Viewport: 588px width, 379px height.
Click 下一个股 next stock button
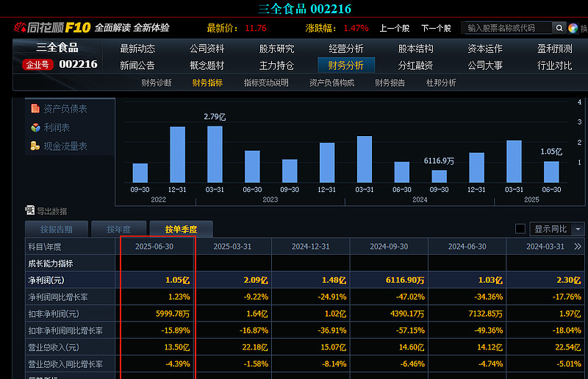(436, 28)
